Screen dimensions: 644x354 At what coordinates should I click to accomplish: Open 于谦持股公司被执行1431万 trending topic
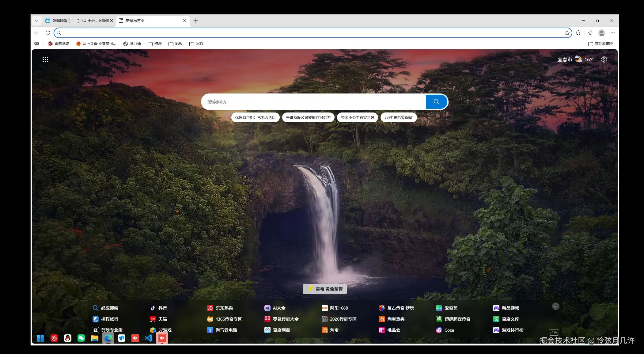pyautogui.click(x=308, y=118)
